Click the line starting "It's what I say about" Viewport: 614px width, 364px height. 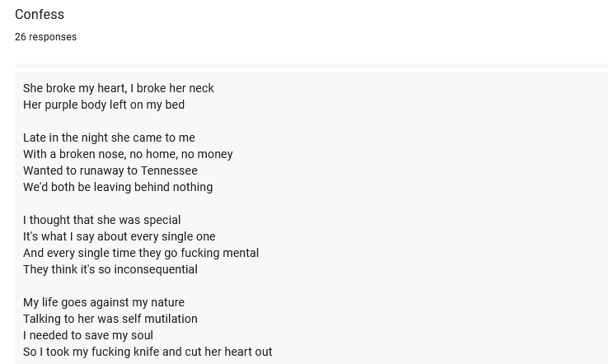(119, 236)
